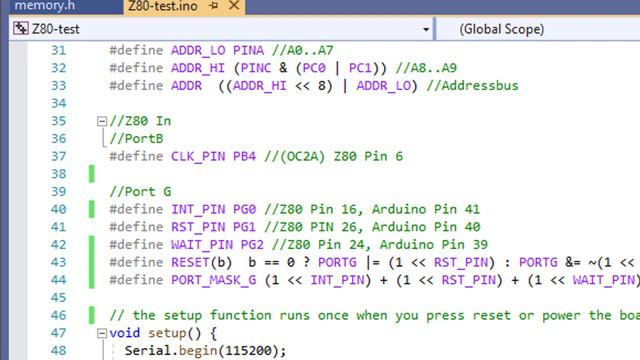The width and height of the screenshot is (640, 360).
Task: Click INT_PIN definition on line 40
Action: 198,209
